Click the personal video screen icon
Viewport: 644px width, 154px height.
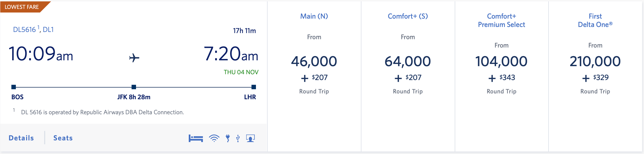coord(250,138)
